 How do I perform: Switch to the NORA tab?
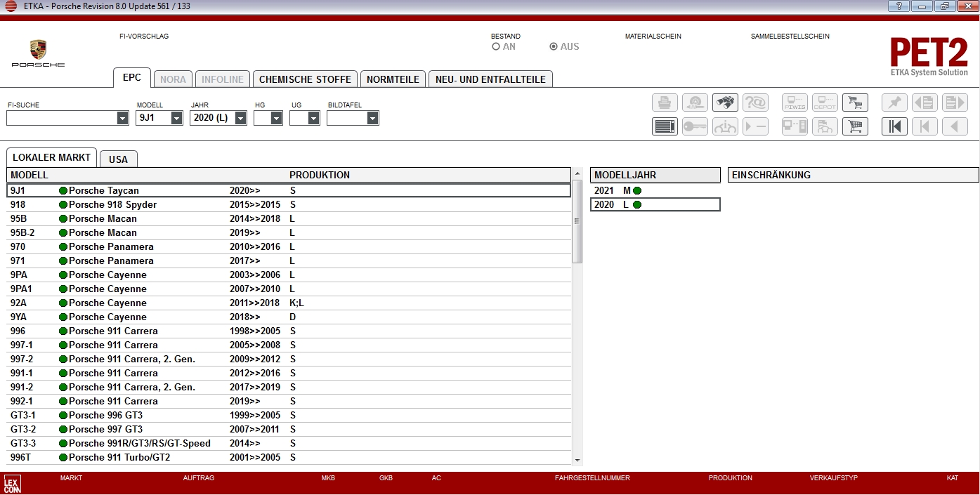pyautogui.click(x=173, y=79)
